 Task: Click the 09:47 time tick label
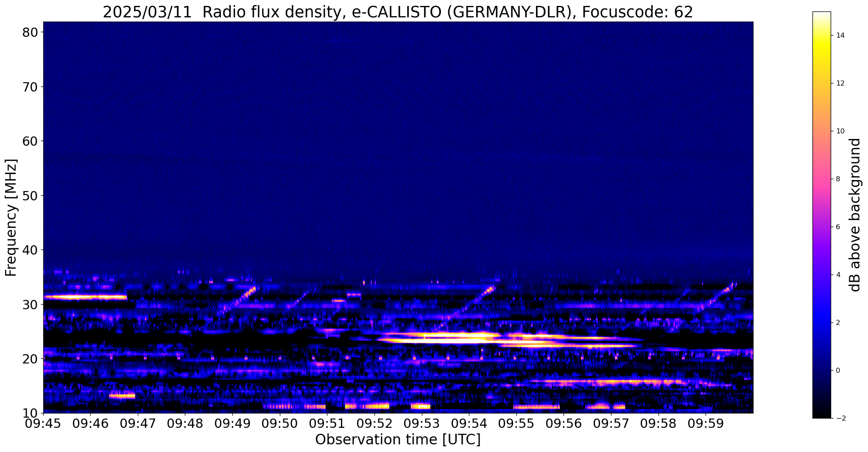tap(138, 423)
